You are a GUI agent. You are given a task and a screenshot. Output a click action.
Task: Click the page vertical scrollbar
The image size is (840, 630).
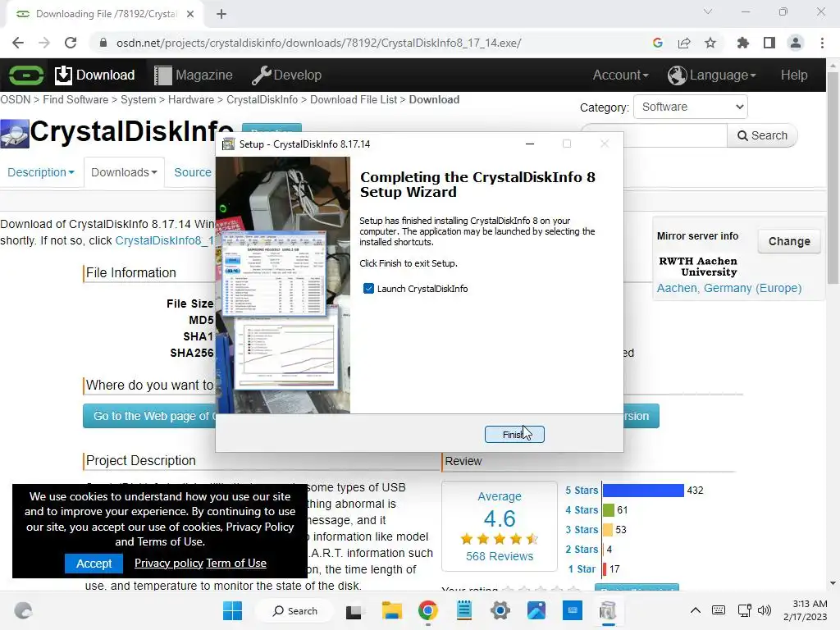tap(833, 178)
